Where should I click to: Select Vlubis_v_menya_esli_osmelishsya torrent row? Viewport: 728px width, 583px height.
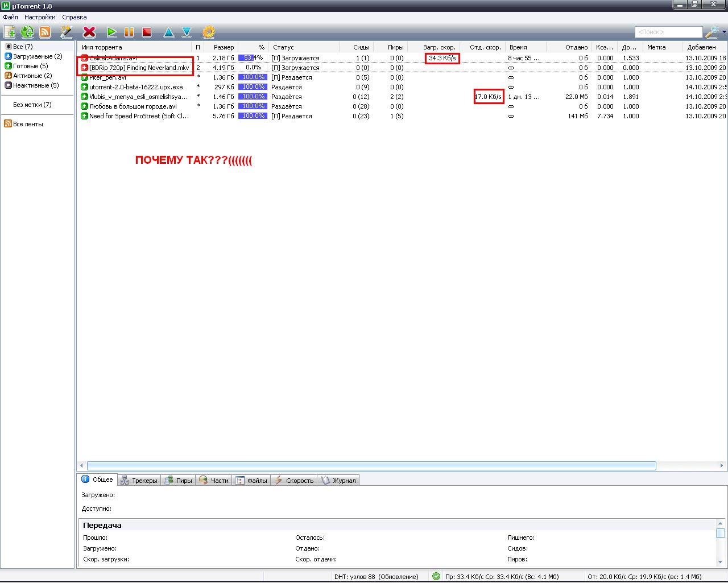402,97
